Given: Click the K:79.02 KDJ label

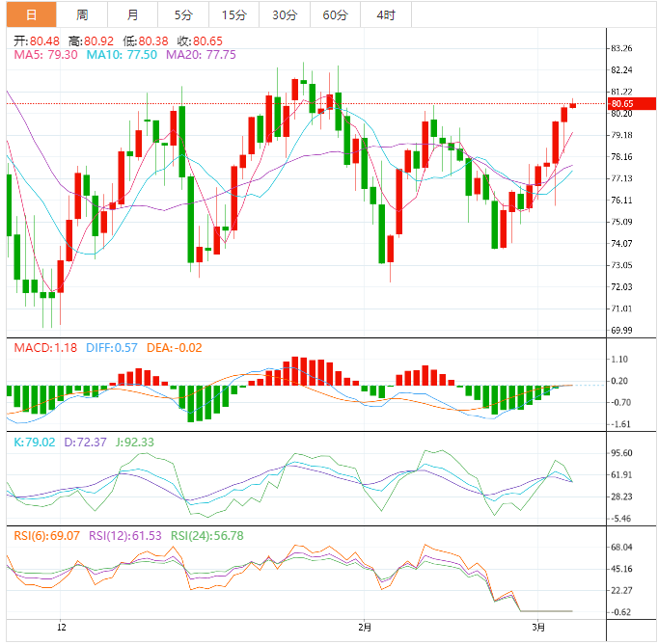Looking at the screenshot, I should 35,442.
